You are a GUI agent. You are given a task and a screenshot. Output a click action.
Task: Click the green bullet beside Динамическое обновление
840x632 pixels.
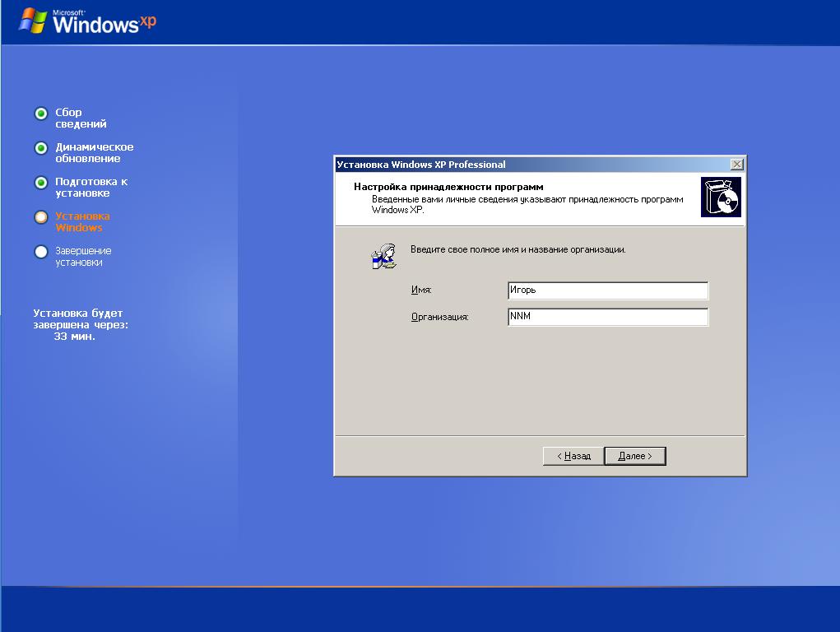pos(40,148)
